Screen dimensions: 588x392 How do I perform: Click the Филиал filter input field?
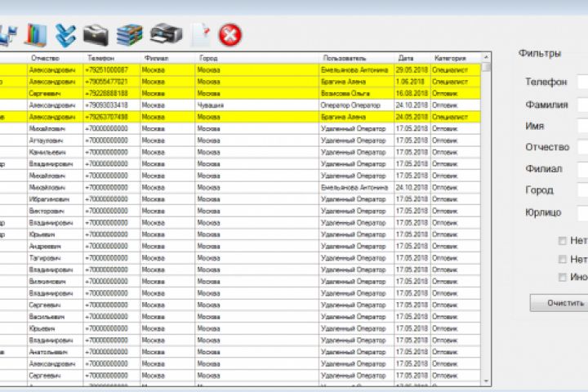coord(582,169)
